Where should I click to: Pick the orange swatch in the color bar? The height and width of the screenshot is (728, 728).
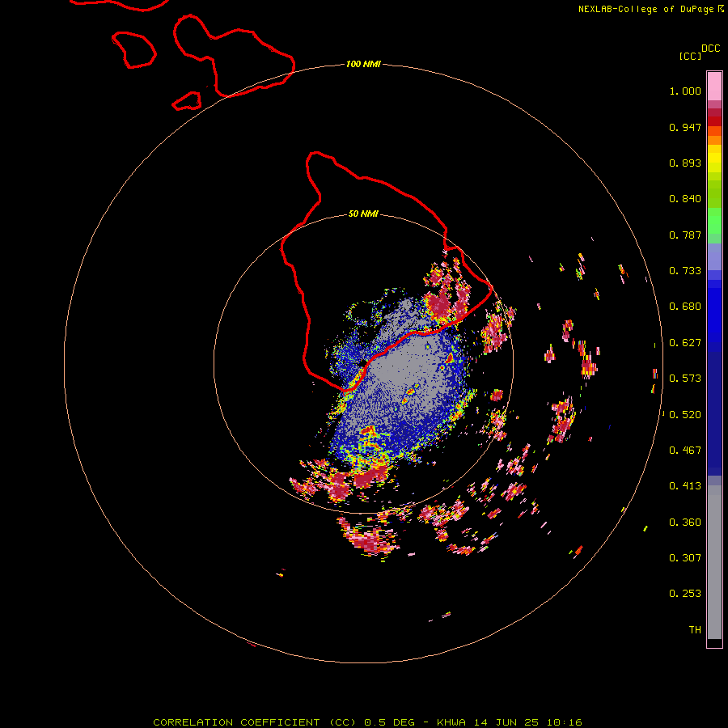click(714, 140)
